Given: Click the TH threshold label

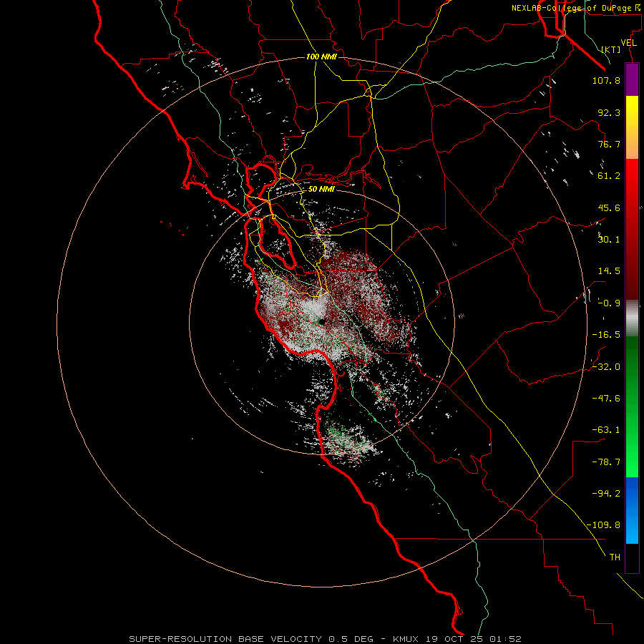Looking at the screenshot, I should click(x=615, y=557).
